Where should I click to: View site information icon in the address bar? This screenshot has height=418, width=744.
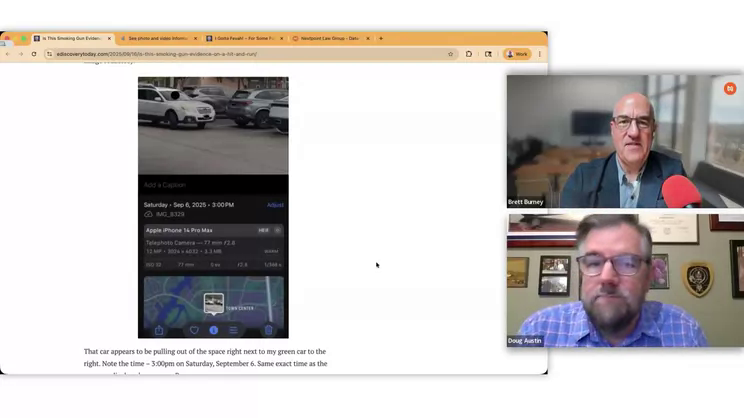coord(50,54)
